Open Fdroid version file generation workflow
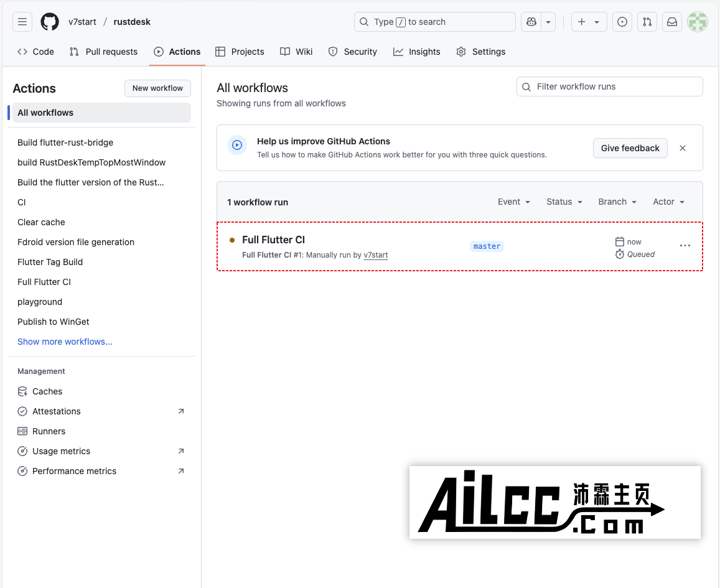The height and width of the screenshot is (588, 720). coord(76,242)
